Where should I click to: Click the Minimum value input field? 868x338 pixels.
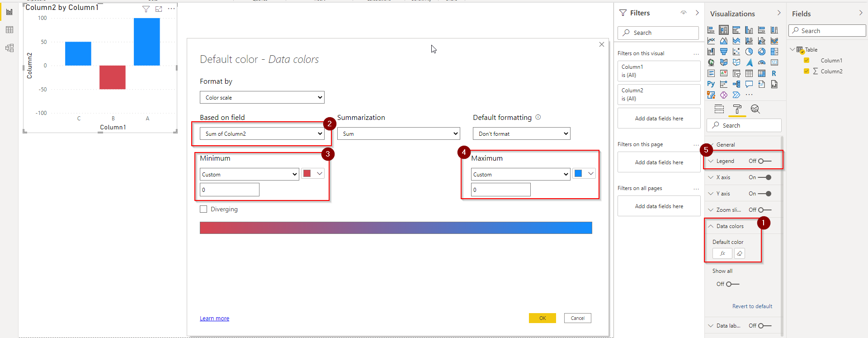point(230,190)
